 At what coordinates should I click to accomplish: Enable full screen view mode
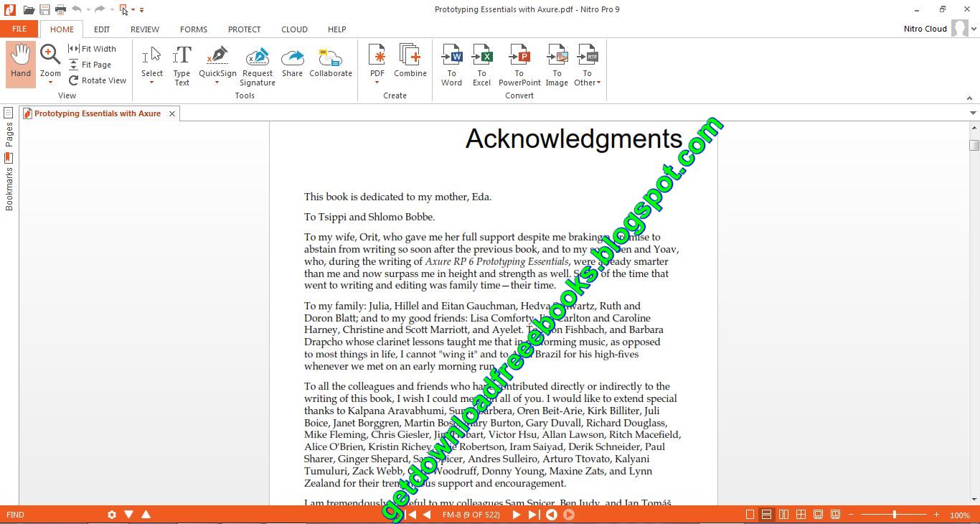coord(818,515)
